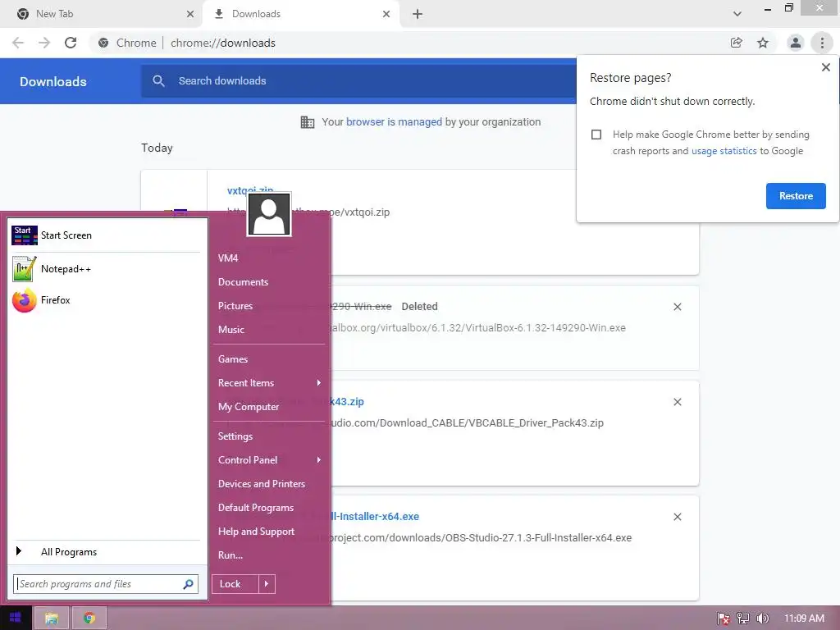Remove the OBS-Studio installer entry
840x630 pixels.
pyautogui.click(x=677, y=517)
